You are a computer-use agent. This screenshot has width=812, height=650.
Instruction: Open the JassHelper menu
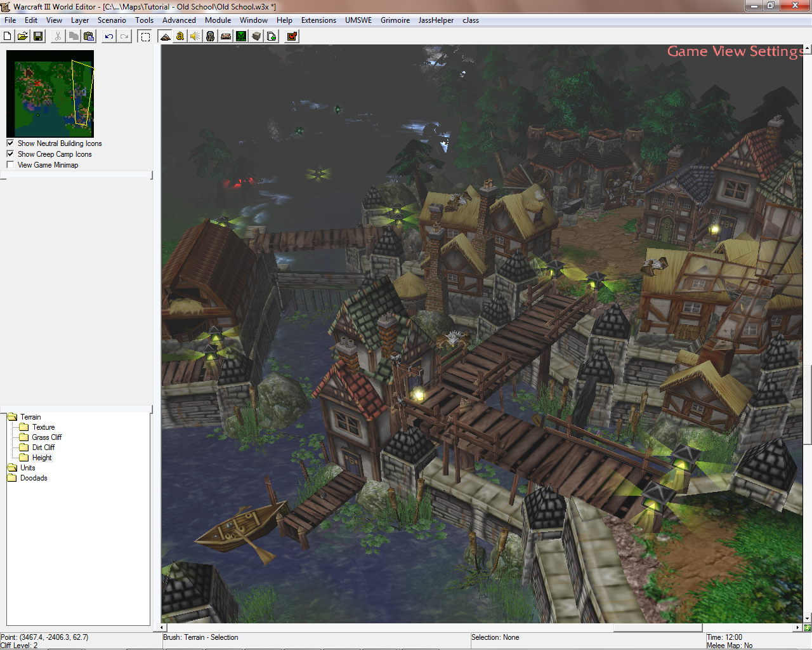(436, 20)
